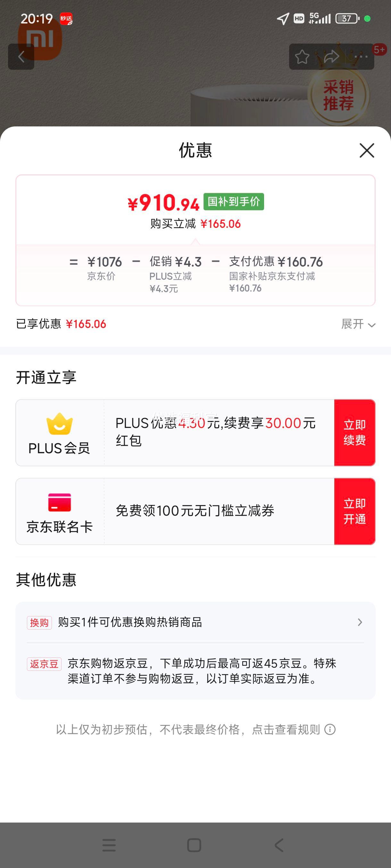The height and width of the screenshot is (868, 391).
Task: Tap Android system back arrow
Action: (x=279, y=845)
